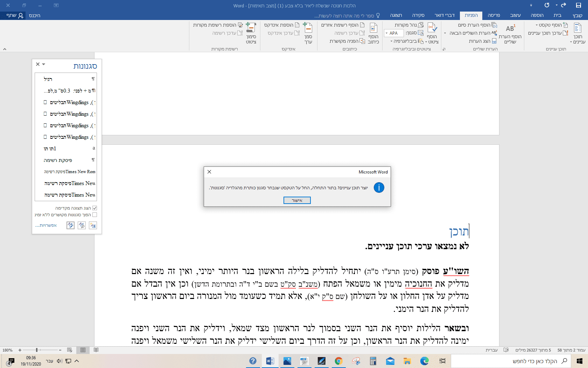588x368 pixels.
Task: Select the 'תו תו1' character style
Action: pyautogui.click(x=66, y=149)
